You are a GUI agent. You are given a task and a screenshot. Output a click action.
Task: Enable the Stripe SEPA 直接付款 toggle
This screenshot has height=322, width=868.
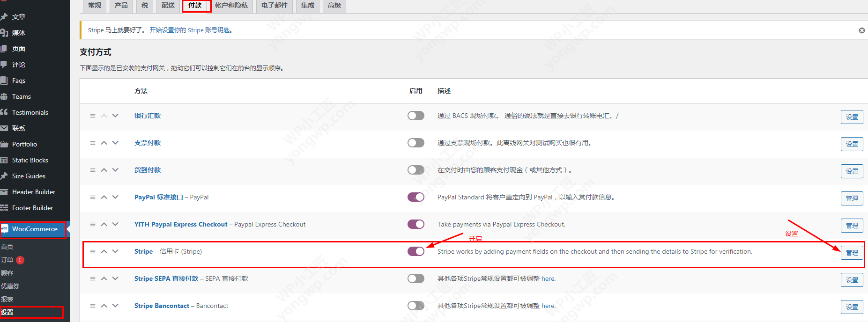[415, 278]
